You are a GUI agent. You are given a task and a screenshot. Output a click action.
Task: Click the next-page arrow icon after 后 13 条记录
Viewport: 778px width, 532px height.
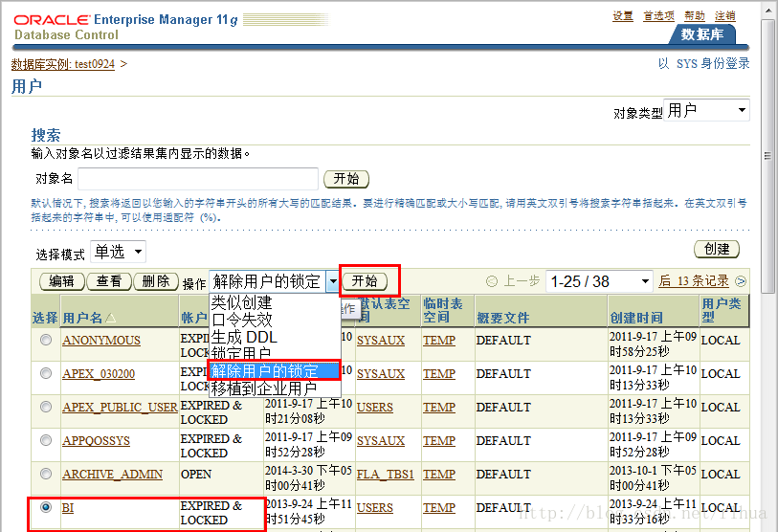tap(741, 281)
